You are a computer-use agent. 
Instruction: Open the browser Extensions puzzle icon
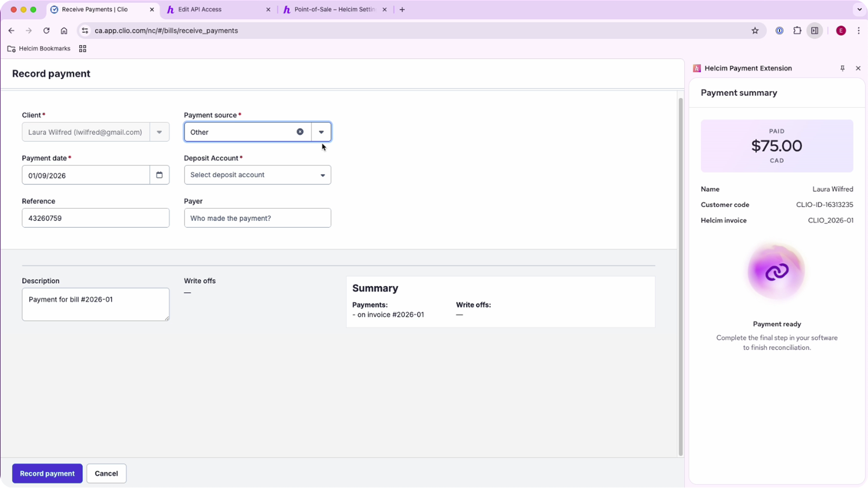point(797,31)
